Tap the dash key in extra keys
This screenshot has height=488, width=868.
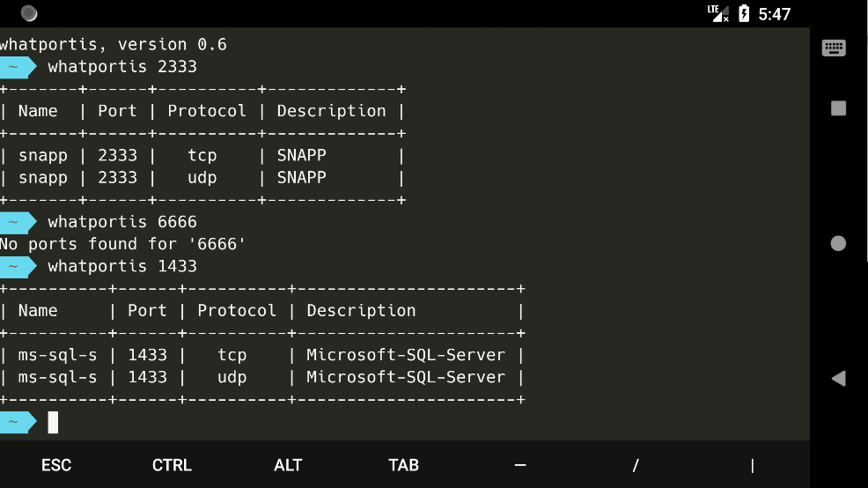520,465
